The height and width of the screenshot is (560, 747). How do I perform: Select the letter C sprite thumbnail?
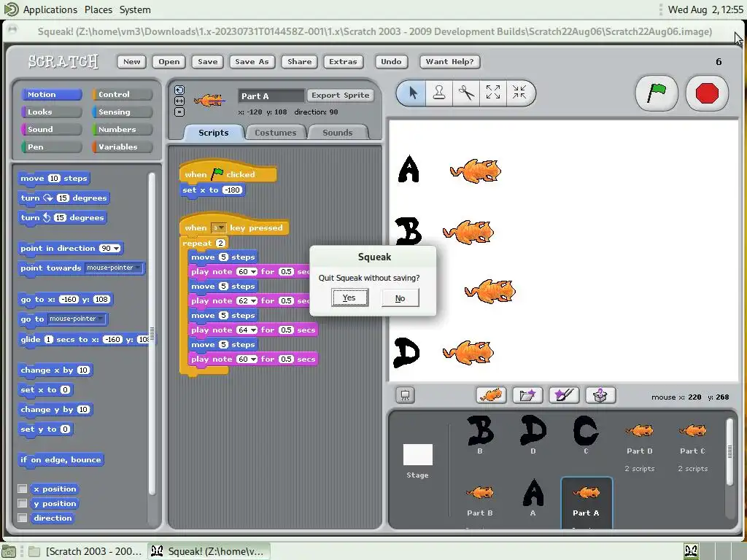click(586, 435)
